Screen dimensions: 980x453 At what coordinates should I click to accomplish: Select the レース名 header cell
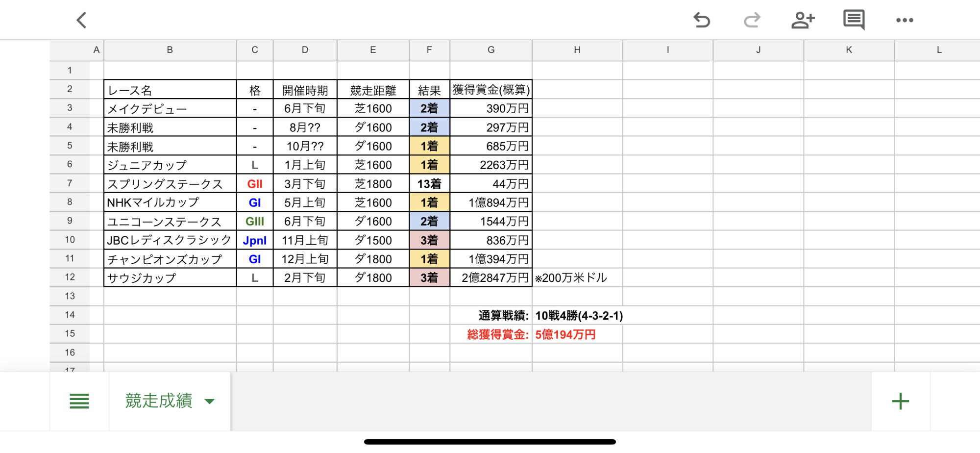point(170,90)
